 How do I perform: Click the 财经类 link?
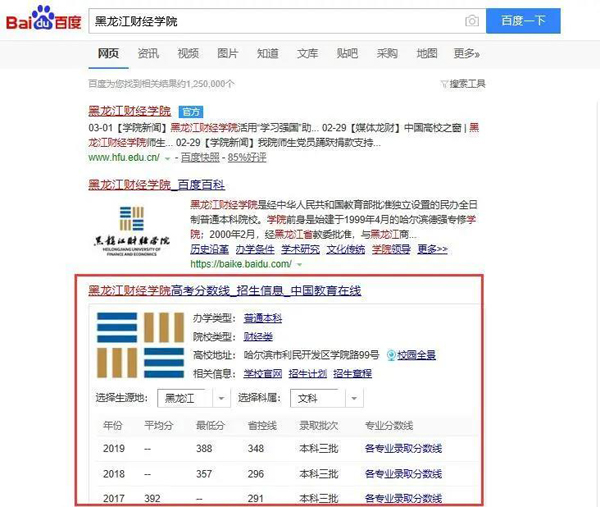click(258, 337)
